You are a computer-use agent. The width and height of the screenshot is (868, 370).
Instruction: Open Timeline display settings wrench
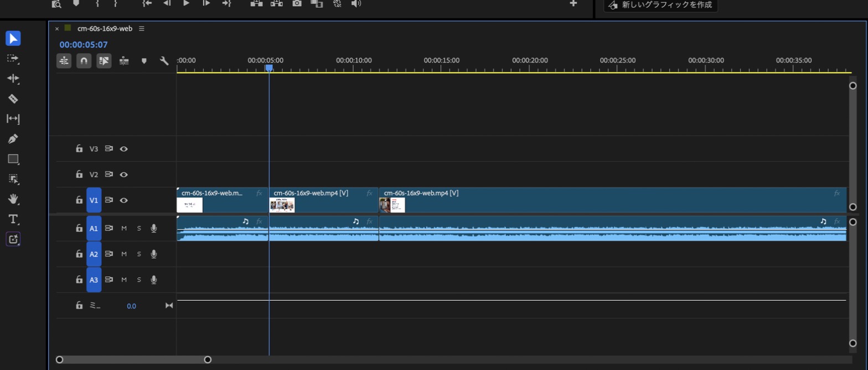pos(164,61)
